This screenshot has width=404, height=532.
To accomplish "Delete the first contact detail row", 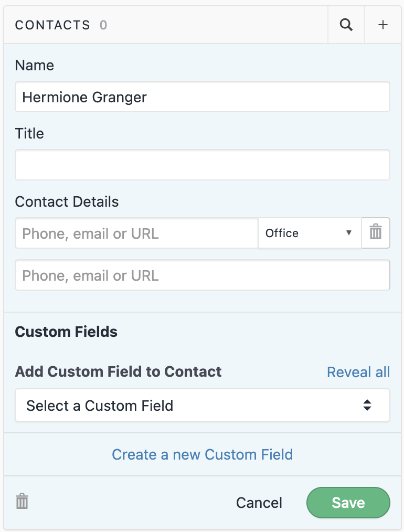I will 376,232.
